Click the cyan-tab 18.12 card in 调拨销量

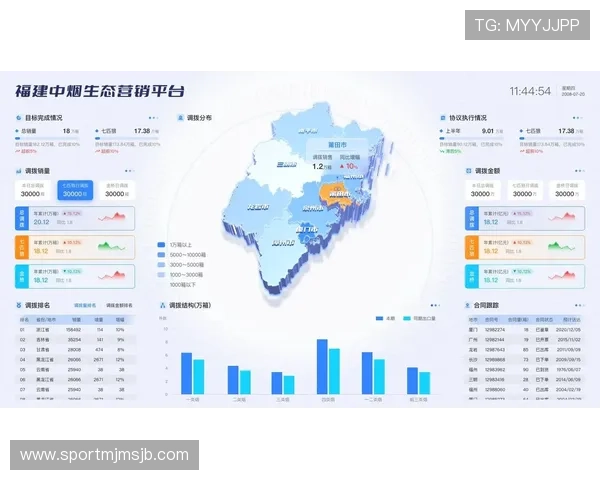pos(75,276)
